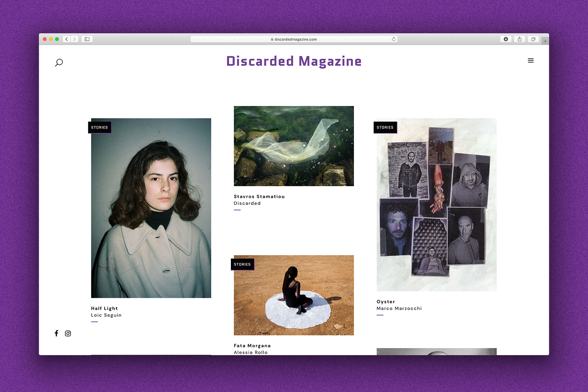
Task: Go back with Safari's back arrow
Action: (67, 39)
